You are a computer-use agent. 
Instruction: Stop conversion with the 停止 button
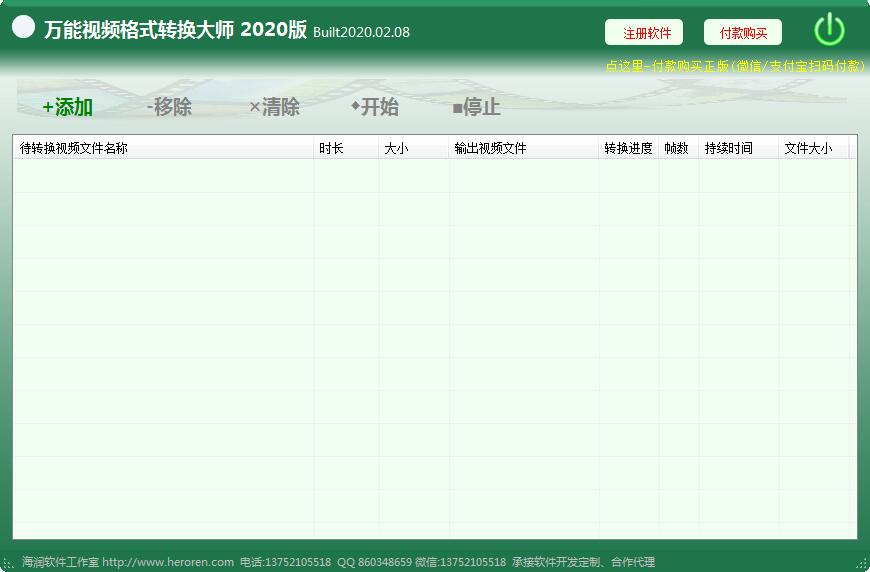click(476, 107)
